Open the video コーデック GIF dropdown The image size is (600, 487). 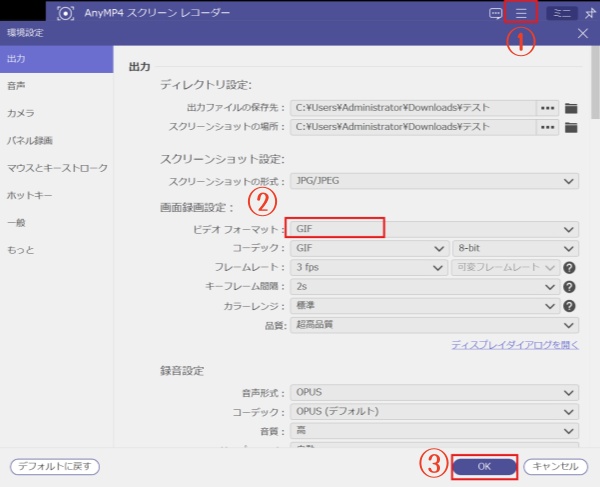[369, 248]
